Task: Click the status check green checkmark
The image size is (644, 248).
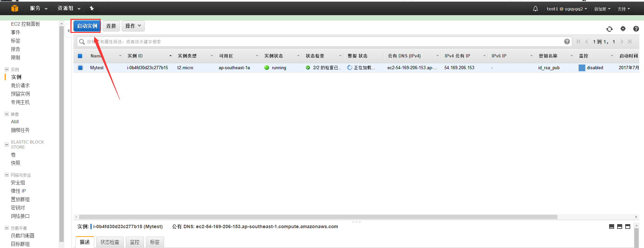Action: [x=308, y=68]
